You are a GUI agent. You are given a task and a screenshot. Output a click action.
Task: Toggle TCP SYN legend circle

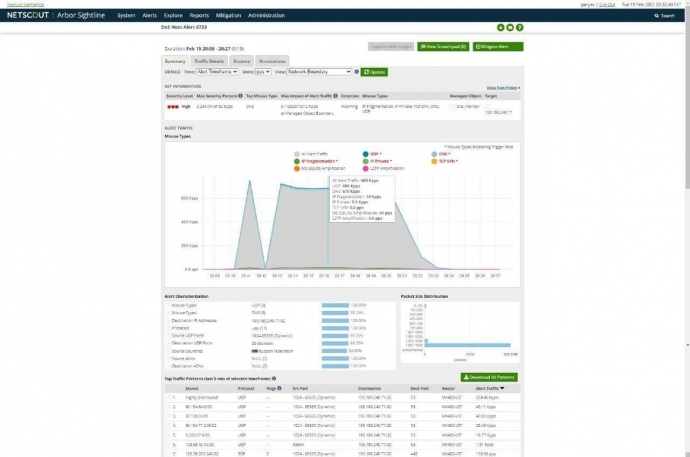pos(434,161)
